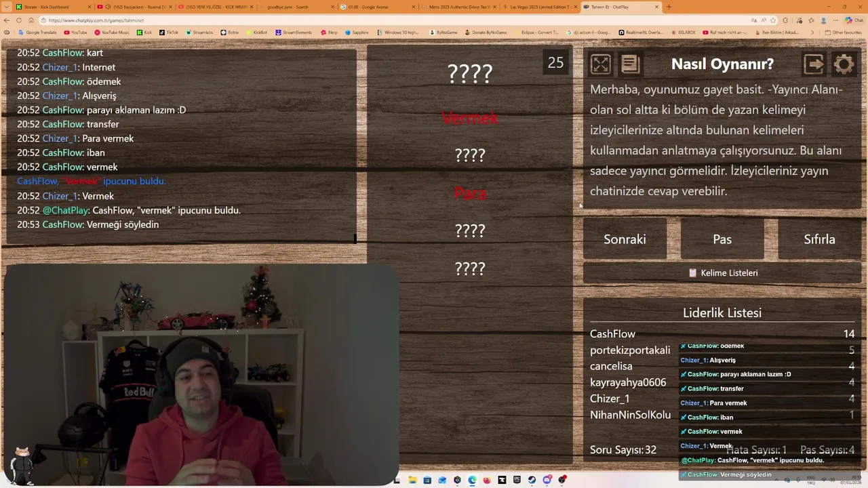Viewport: 868px width, 488px height.
Task: Click CashFlow in the Liderlik Listesi
Action: (x=612, y=334)
